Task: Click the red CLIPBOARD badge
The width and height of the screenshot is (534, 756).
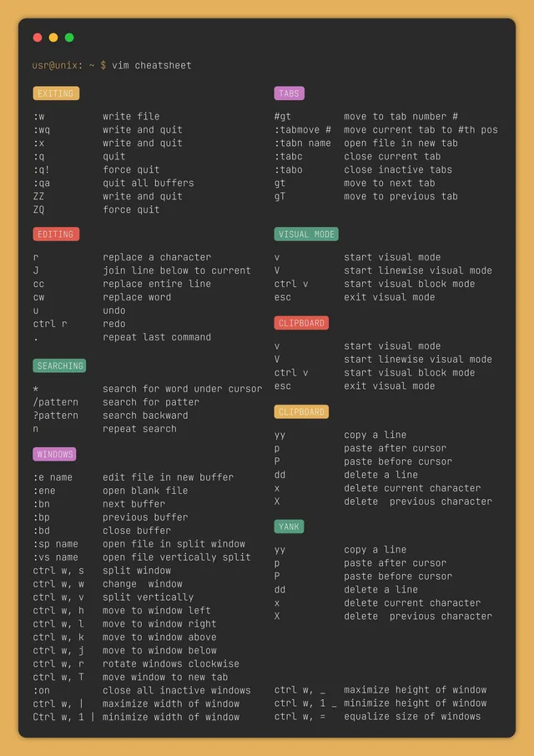Action: [302, 323]
